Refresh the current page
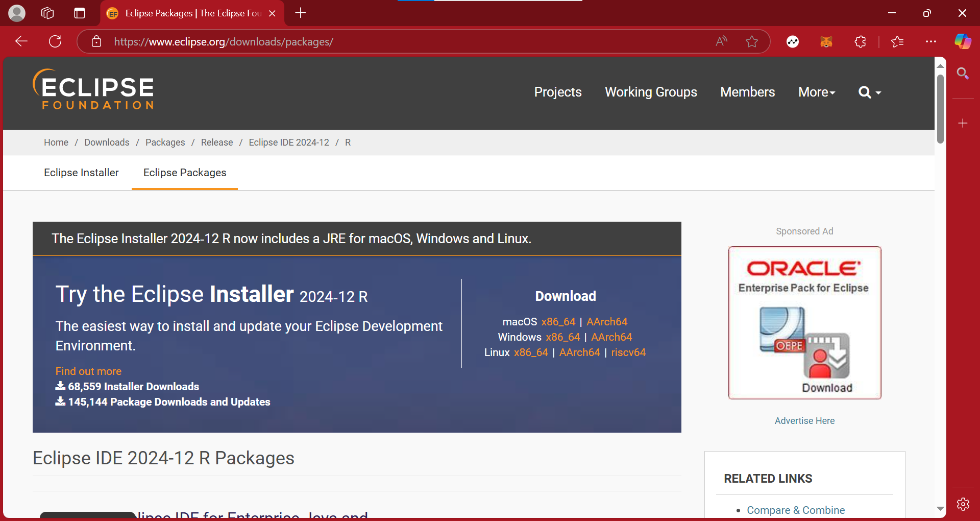The height and width of the screenshot is (521, 980). (55, 41)
